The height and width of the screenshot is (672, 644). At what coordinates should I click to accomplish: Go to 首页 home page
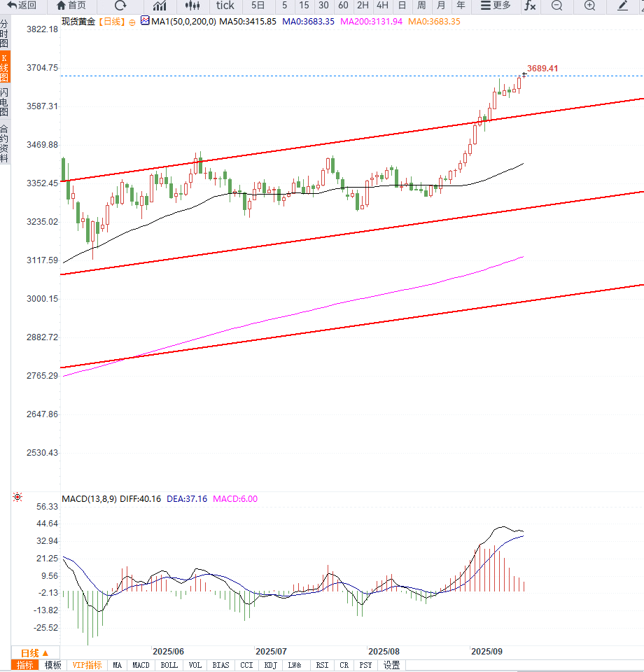(x=71, y=6)
